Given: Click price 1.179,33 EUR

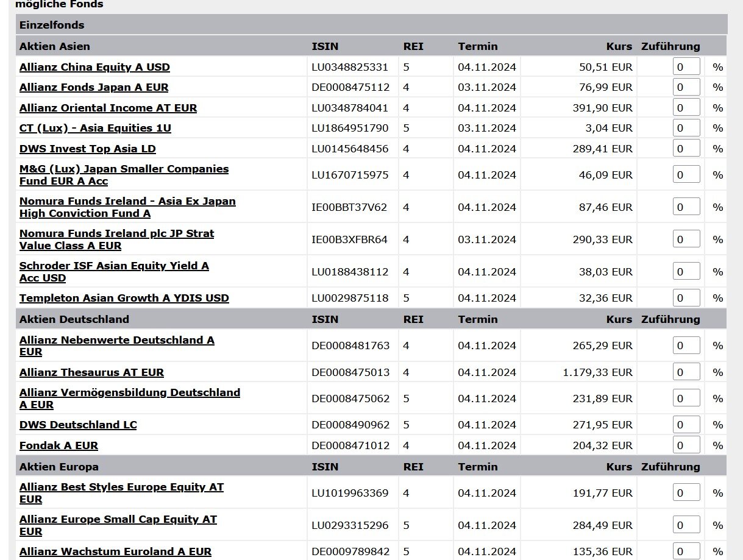Looking at the screenshot, I should point(598,372).
